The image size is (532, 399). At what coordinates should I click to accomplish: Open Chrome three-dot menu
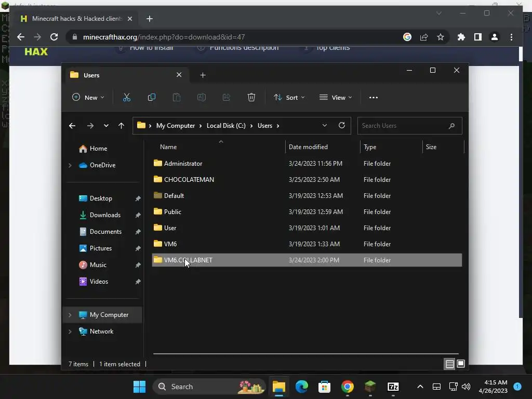click(x=511, y=37)
